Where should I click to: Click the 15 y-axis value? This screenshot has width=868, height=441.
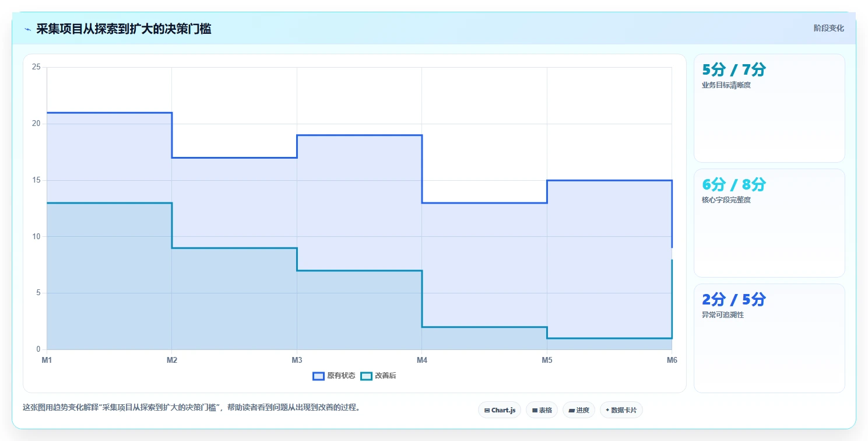point(36,180)
